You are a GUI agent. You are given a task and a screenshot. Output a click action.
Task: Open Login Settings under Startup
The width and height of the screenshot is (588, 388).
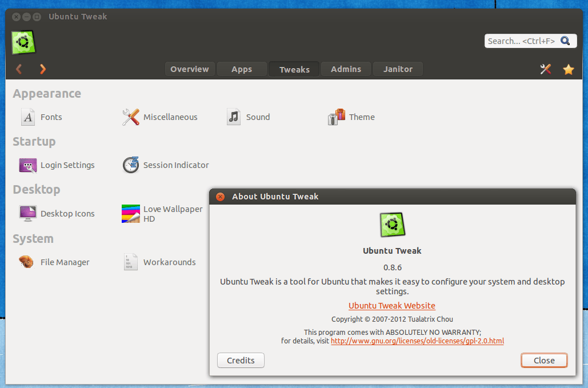point(27,165)
